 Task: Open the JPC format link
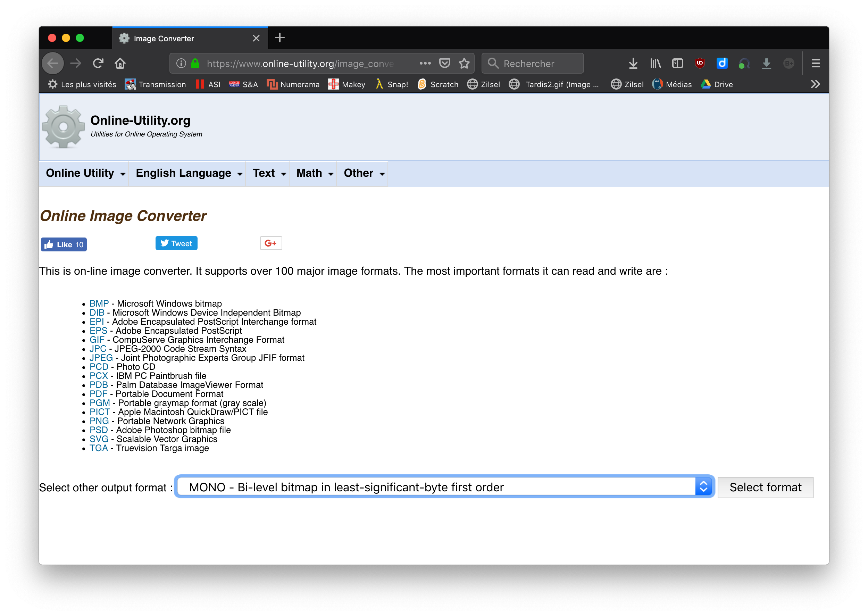pos(98,349)
